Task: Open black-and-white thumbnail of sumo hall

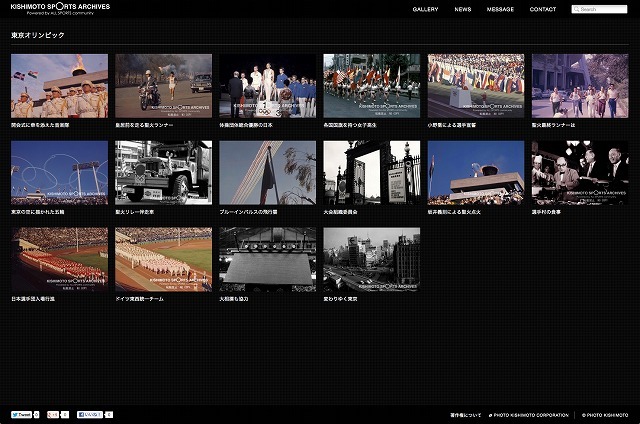Action: coord(267,260)
